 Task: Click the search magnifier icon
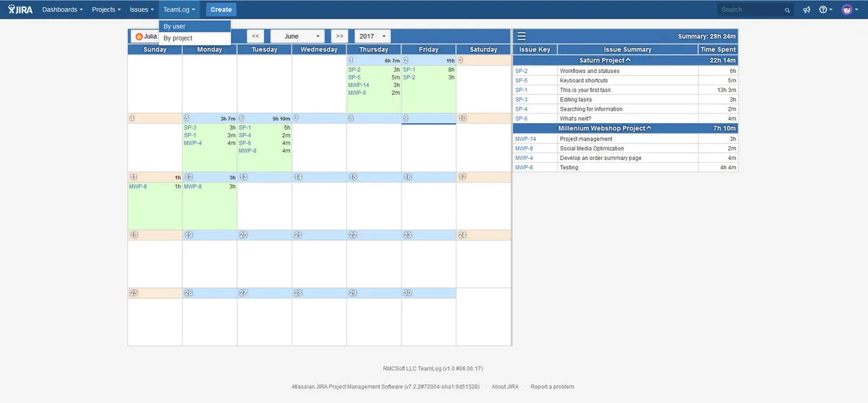click(787, 10)
